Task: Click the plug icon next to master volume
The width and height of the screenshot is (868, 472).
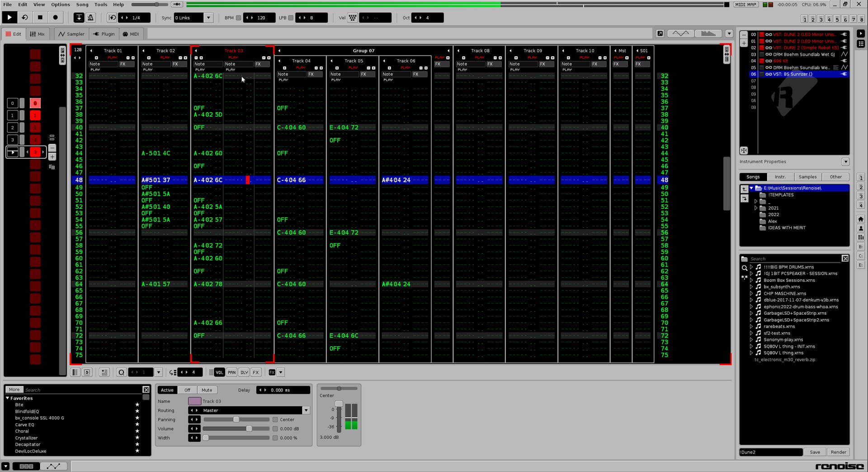Action: pos(177,5)
